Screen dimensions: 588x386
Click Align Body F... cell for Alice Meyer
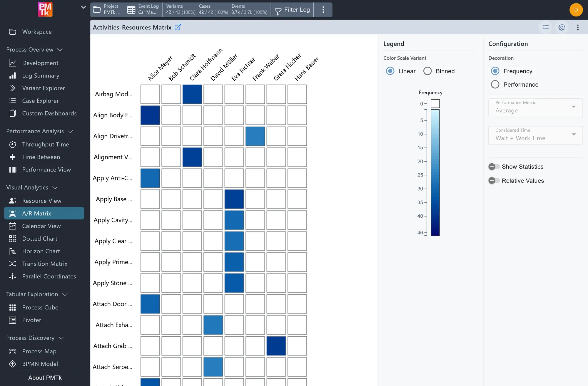[x=150, y=115]
